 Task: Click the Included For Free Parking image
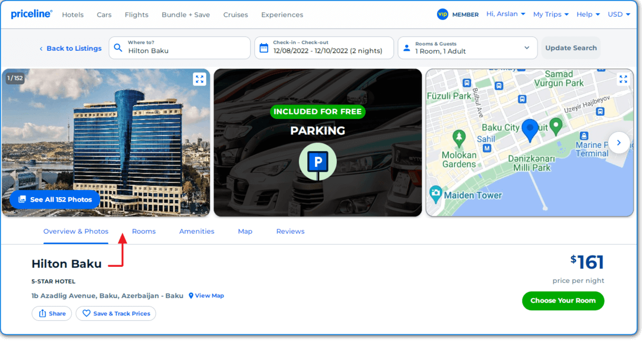(317, 143)
